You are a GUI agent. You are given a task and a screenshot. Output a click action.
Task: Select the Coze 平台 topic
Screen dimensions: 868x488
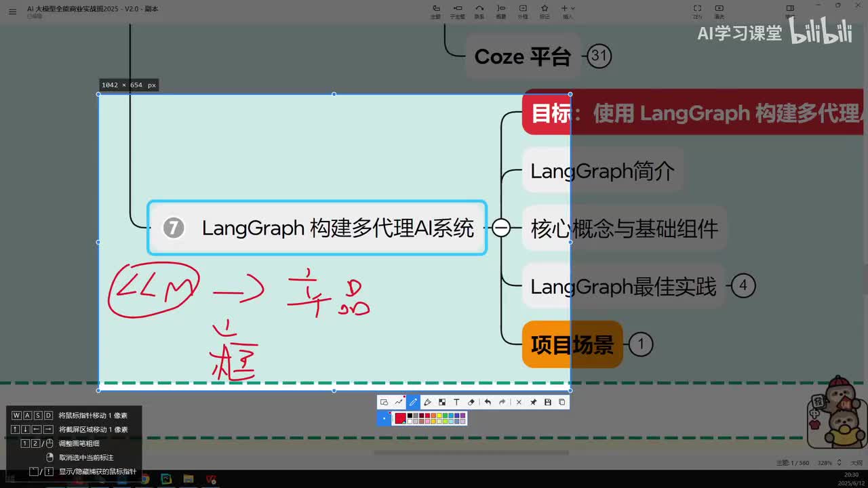coord(522,56)
